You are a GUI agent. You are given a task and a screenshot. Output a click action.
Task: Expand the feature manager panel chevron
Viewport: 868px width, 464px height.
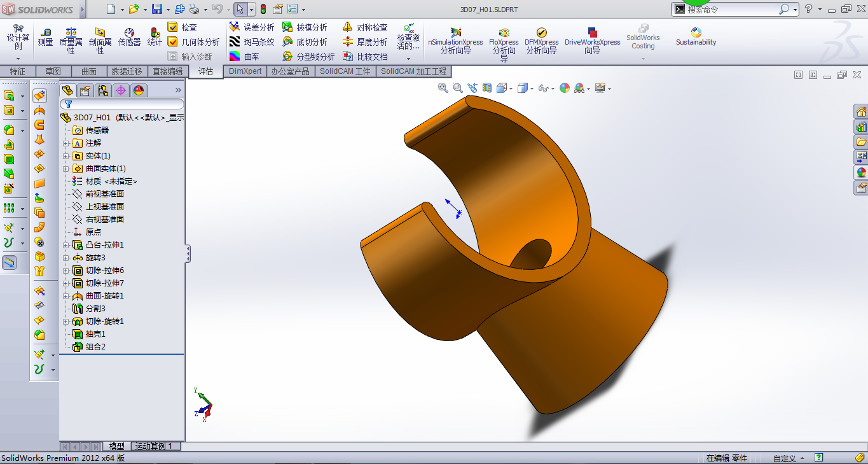(178, 90)
